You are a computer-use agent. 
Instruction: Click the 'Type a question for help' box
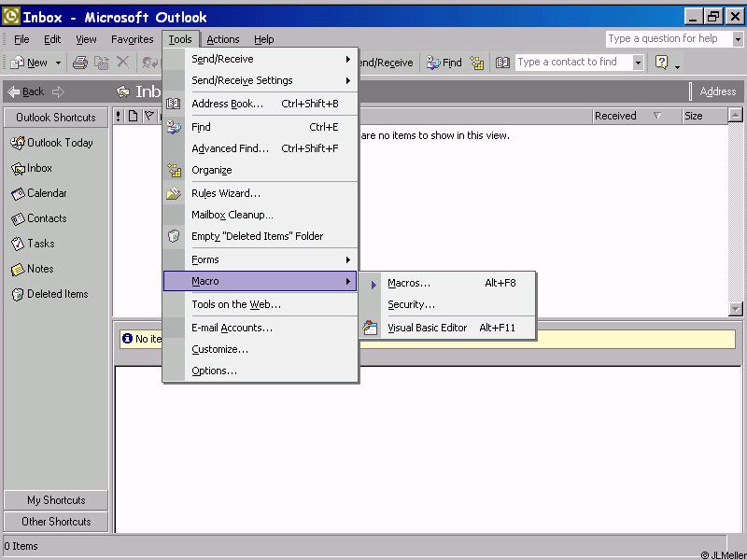[x=667, y=38]
